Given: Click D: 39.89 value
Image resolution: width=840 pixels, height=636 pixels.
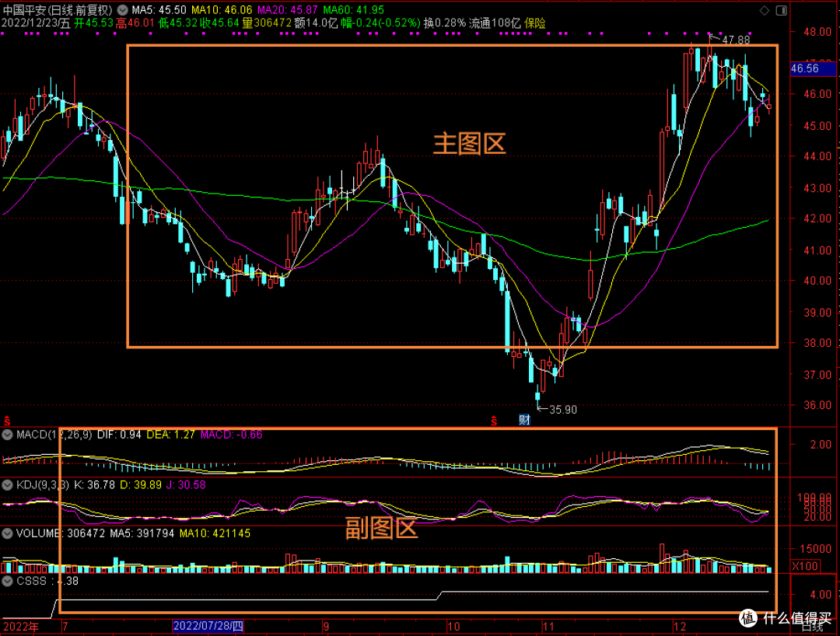Looking at the screenshot, I should click(140, 485).
